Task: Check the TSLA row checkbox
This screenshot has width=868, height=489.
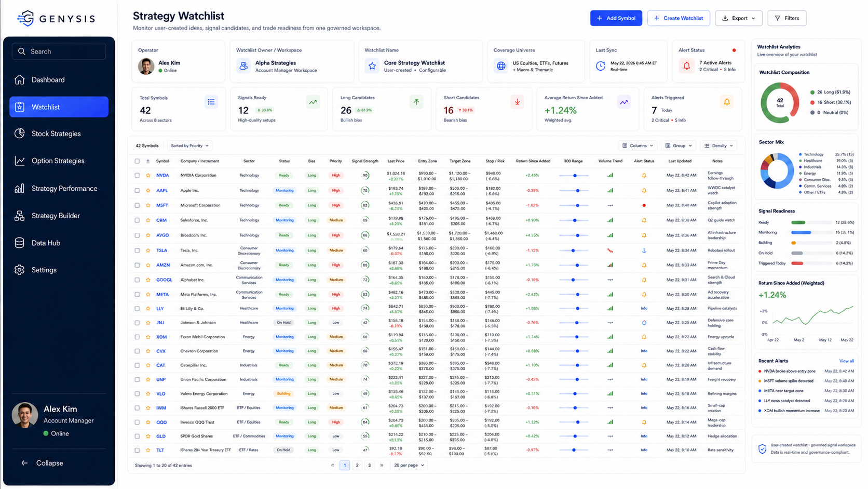Action: click(137, 250)
